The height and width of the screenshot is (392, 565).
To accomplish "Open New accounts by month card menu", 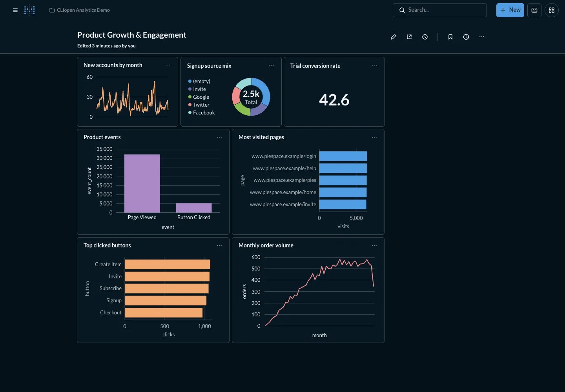I will 168,65.
